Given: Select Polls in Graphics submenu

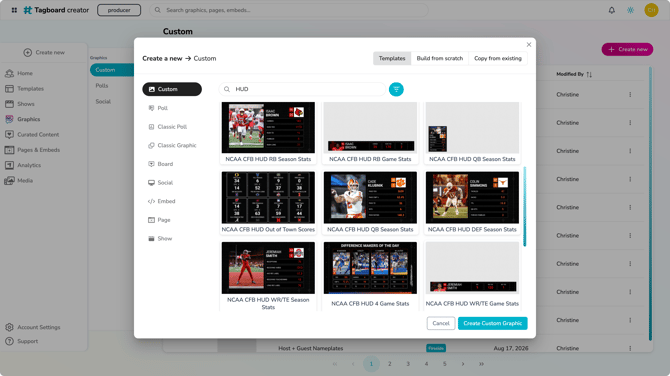Looking at the screenshot, I should (x=102, y=85).
